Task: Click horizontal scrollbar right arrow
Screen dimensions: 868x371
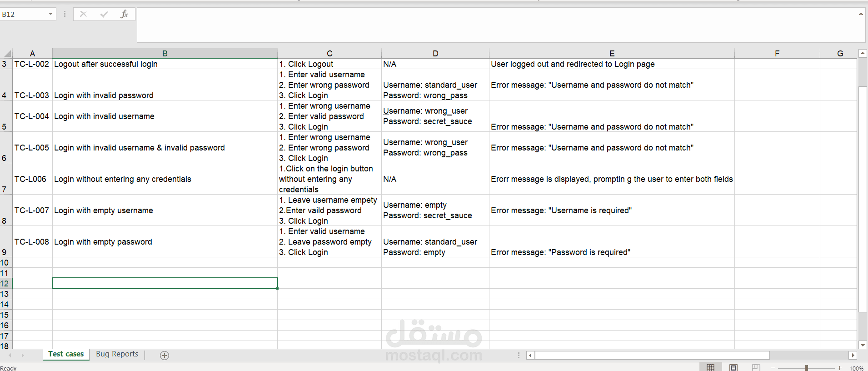Action: coord(853,355)
